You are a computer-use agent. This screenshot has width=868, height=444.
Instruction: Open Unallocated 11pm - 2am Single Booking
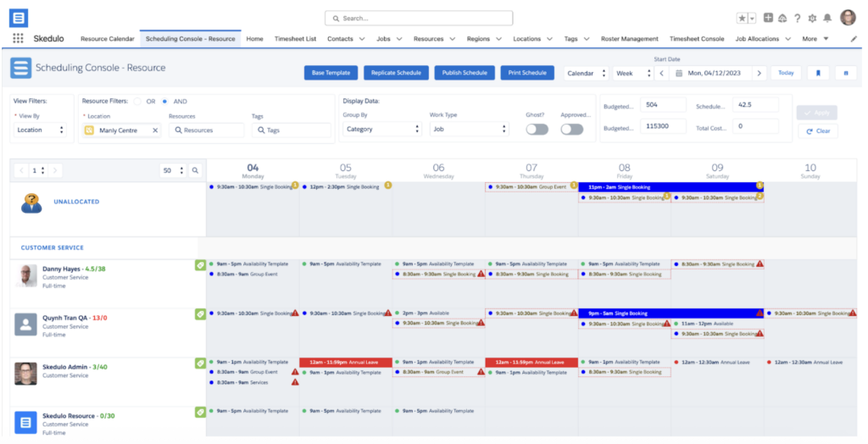click(671, 187)
